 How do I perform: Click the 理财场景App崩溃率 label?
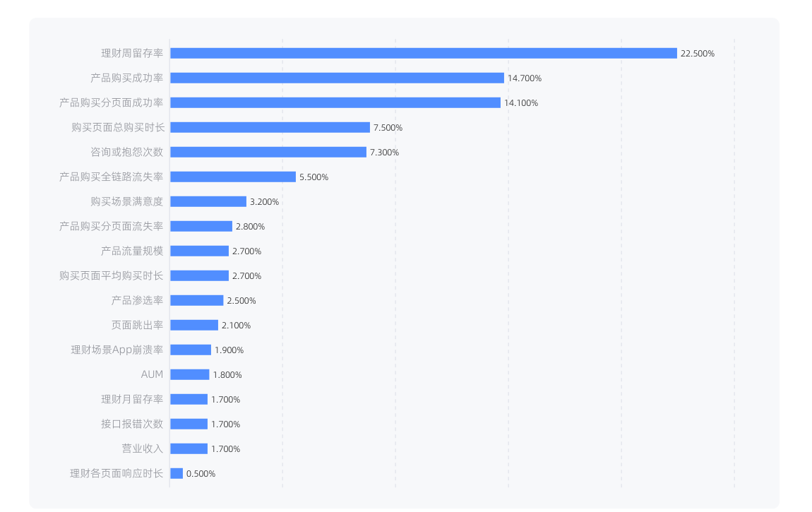(x=117, y=350)
